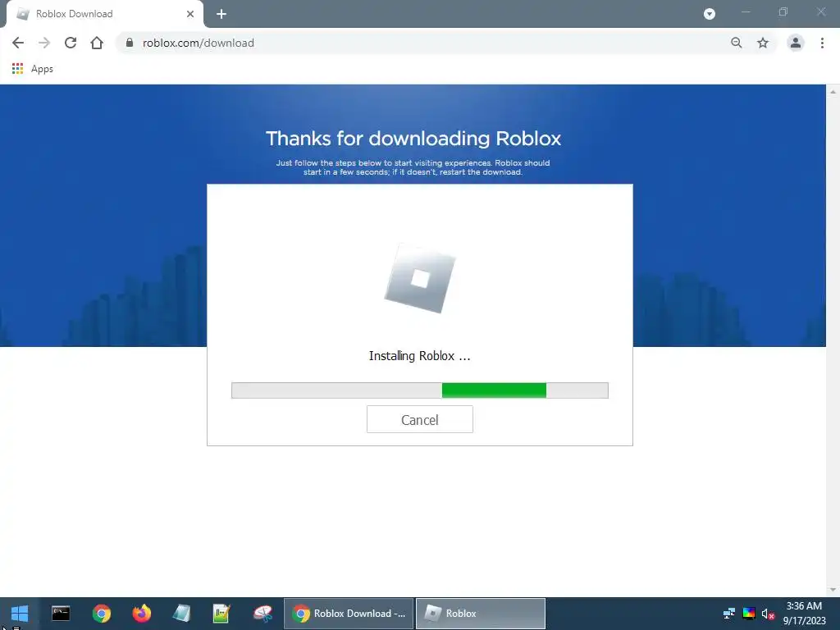Open the Chrome profile avatar menu

796,43
